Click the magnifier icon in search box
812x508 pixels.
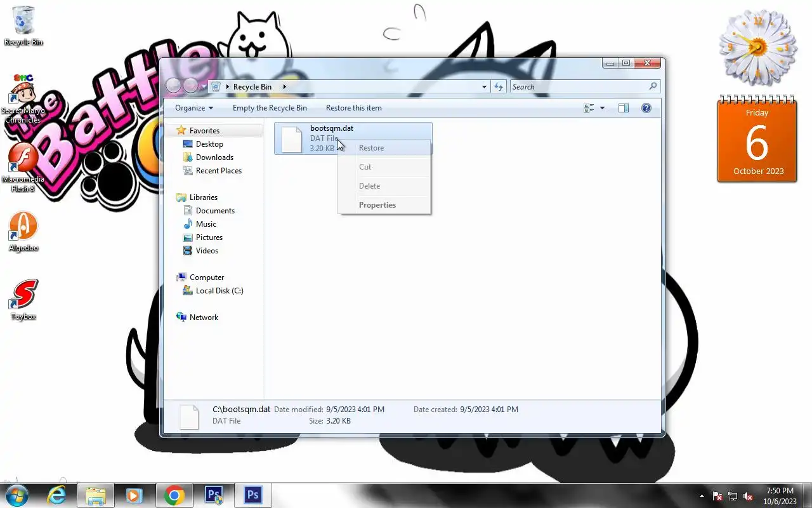tap(653, 86)
